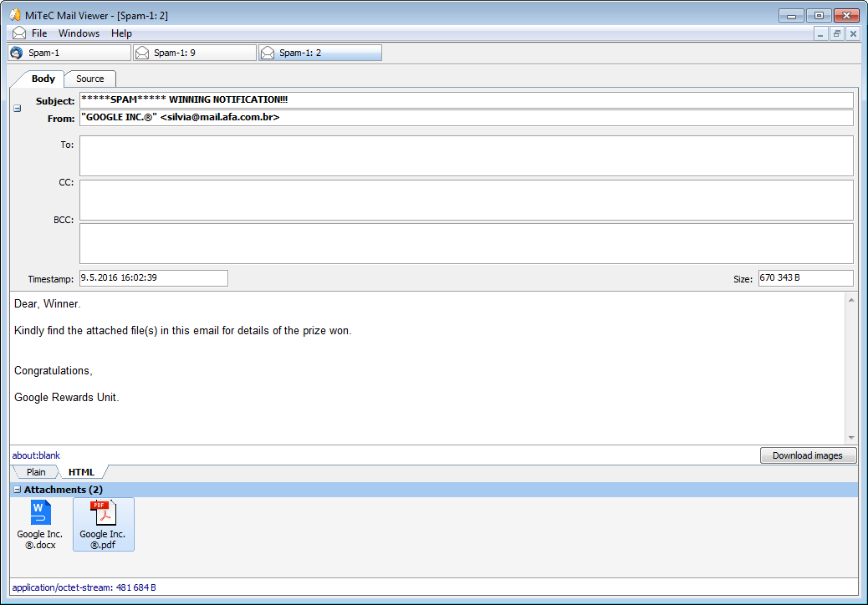Click the Timestamp field
This screenshot has width=868, height=605.
point(153,278)
